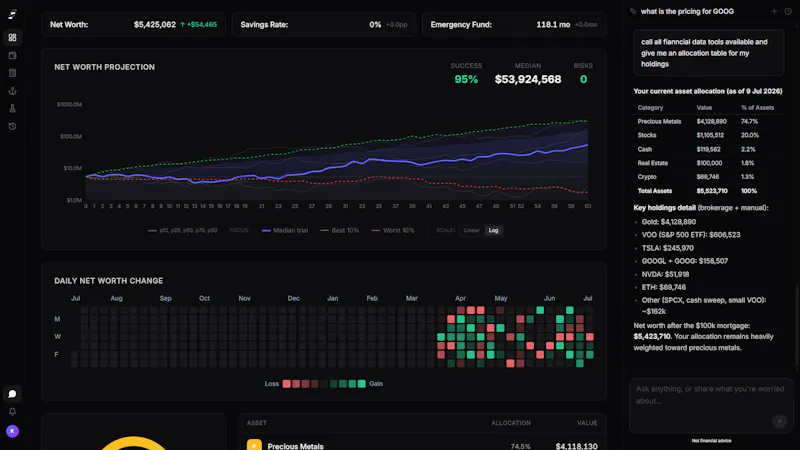
Task: Open the purple K user avatar
Action: click(x=12, y=431)
